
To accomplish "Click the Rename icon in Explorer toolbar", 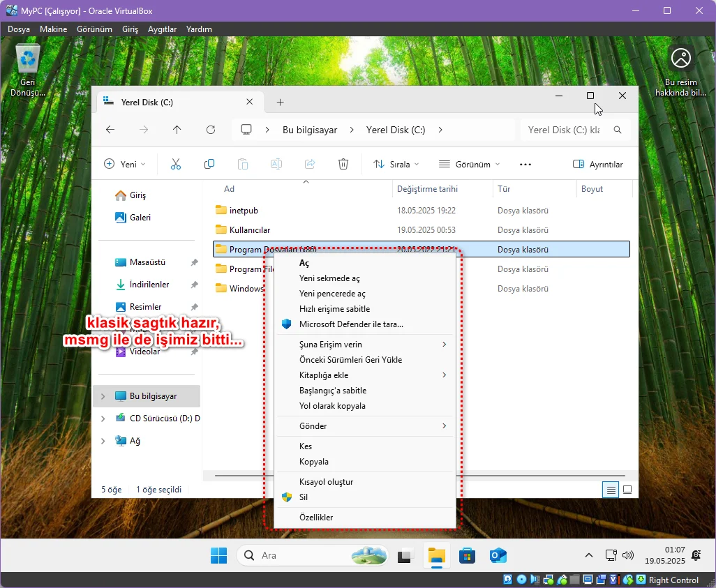I will click(x=276, y=165).
